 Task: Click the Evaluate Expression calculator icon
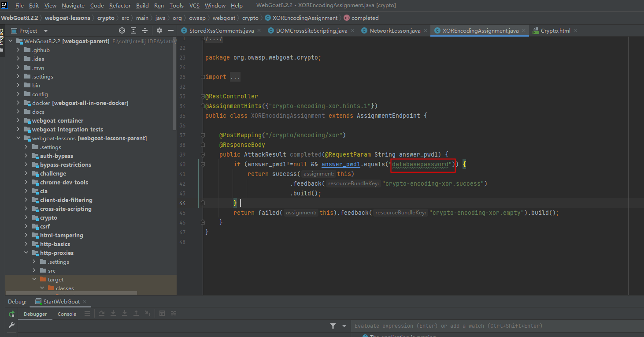[x=162, y=313]
